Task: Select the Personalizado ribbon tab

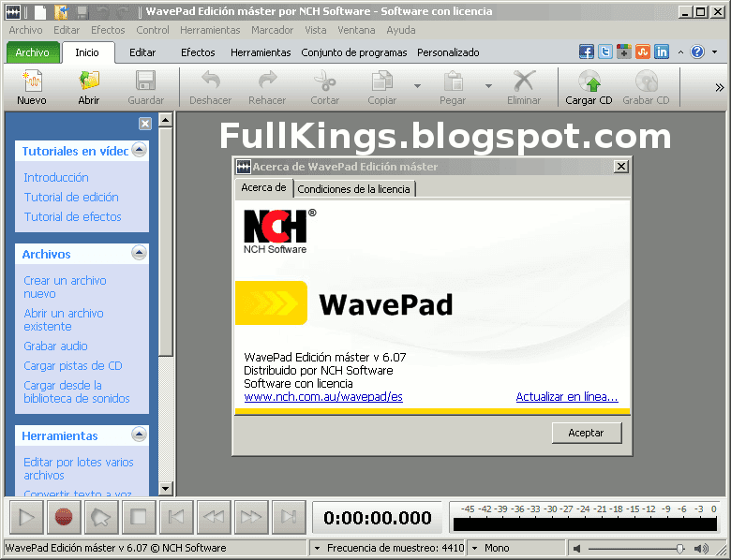Action: coord(448,52)
